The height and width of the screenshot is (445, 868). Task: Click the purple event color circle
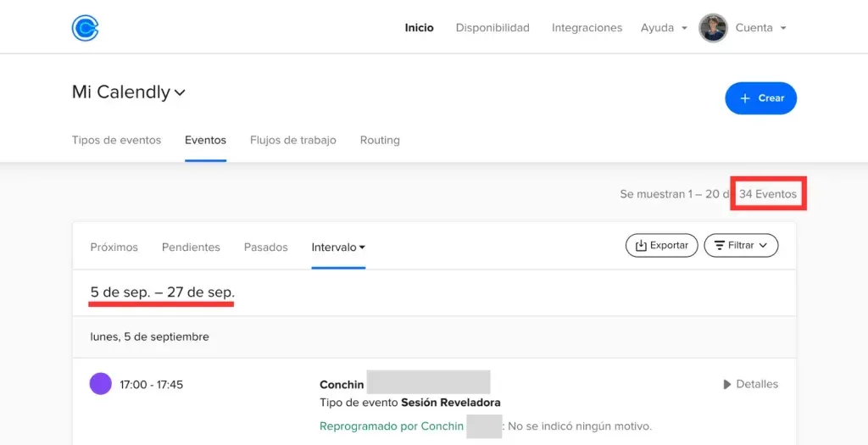click(101, 384)
